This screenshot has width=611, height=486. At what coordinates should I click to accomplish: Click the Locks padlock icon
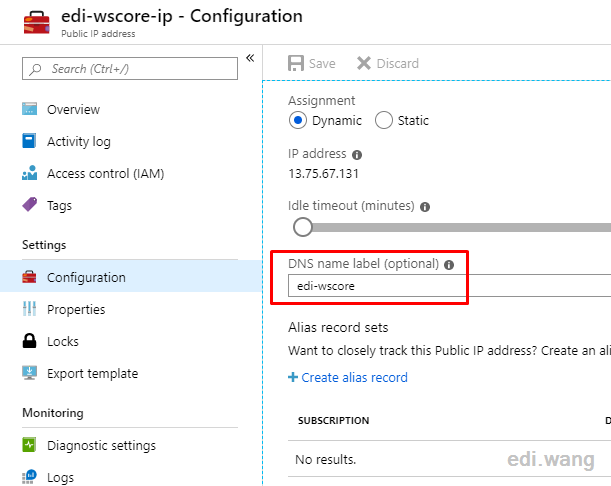coord(29,341)
